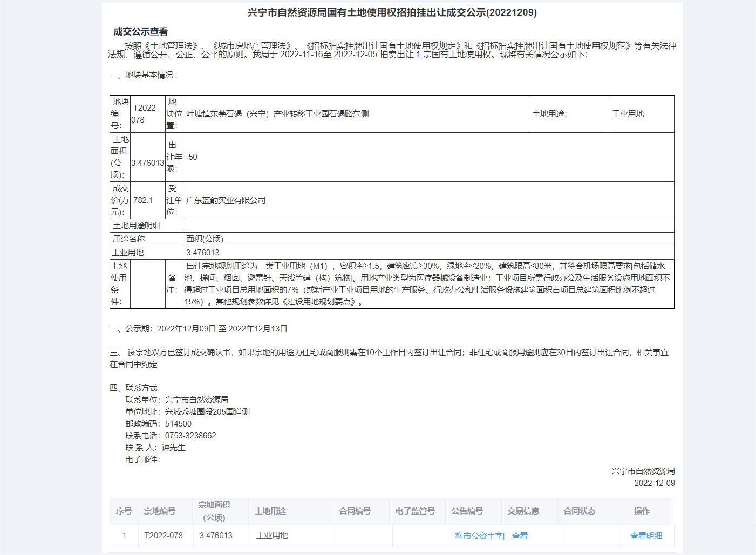The width and height of the screenshot is (756, 555).
Task: Select the 电子监管号 column header
Action: pos(417,511)
